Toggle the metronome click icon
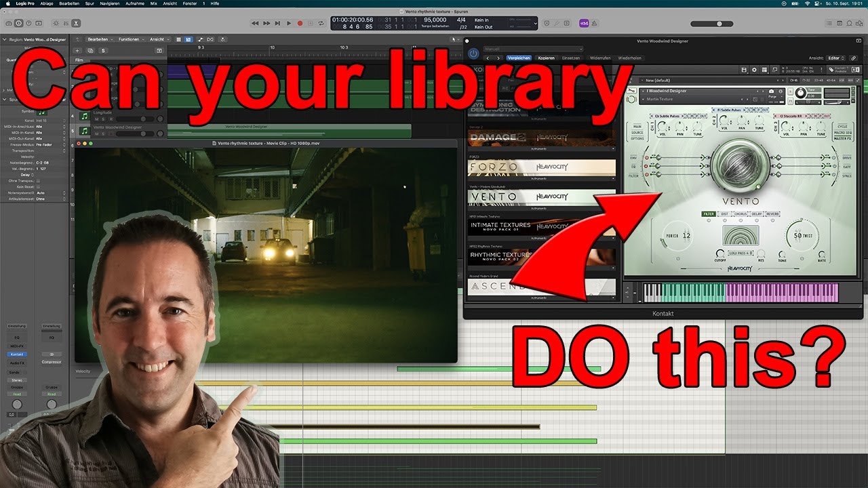The width and height of the screenshot is (868, 488). (x=594, y=23)
